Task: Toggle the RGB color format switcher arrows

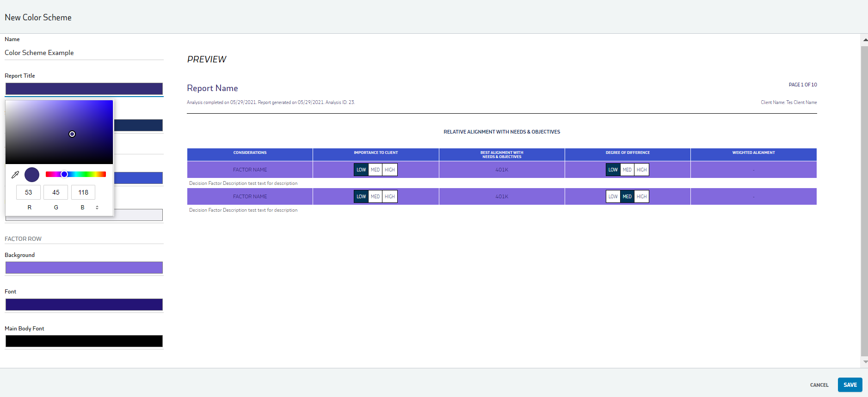Action: click(x=97, y=208)
